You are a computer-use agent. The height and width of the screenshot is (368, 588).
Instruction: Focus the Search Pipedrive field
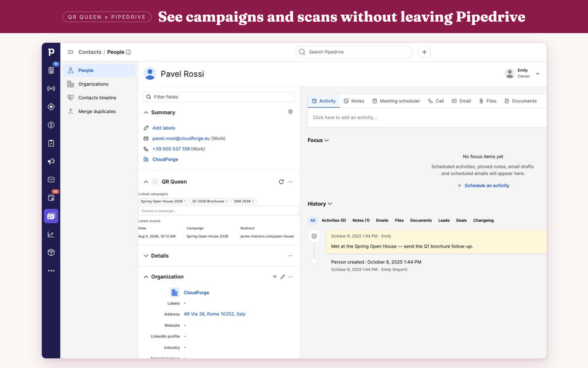point(354,52)
